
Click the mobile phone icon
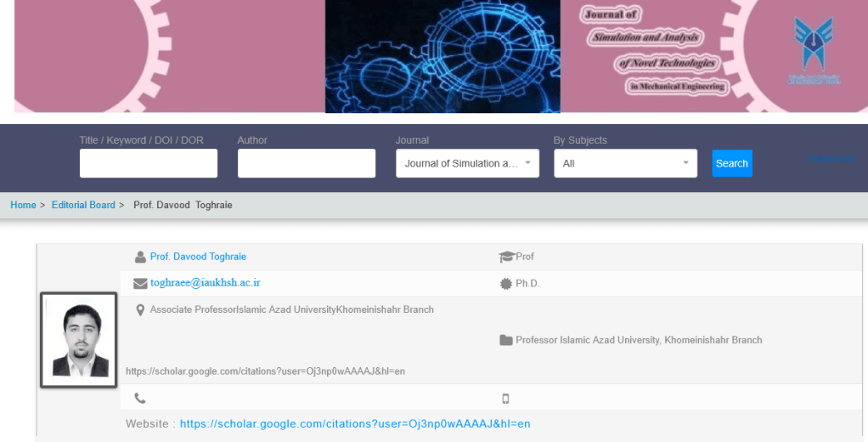505,399
